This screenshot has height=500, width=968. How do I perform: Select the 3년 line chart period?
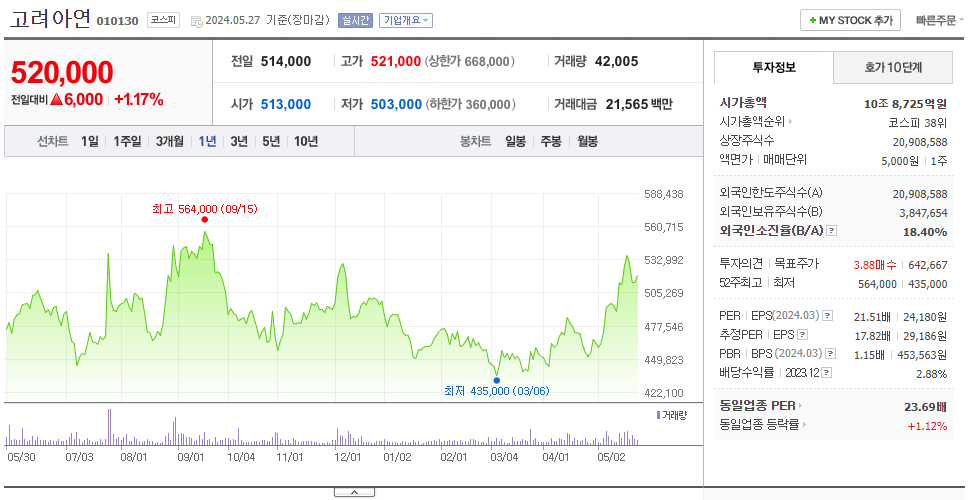239,141
